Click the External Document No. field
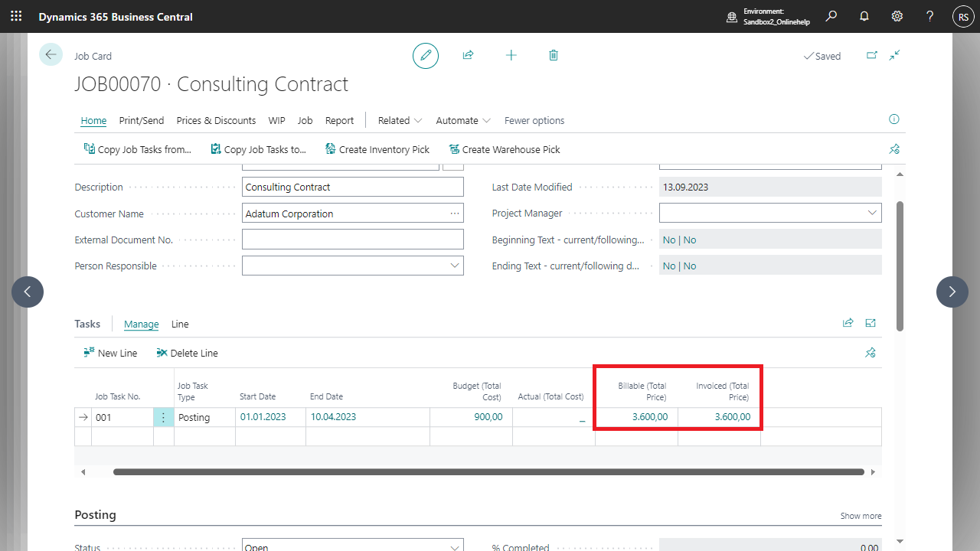 pos(352,240)
